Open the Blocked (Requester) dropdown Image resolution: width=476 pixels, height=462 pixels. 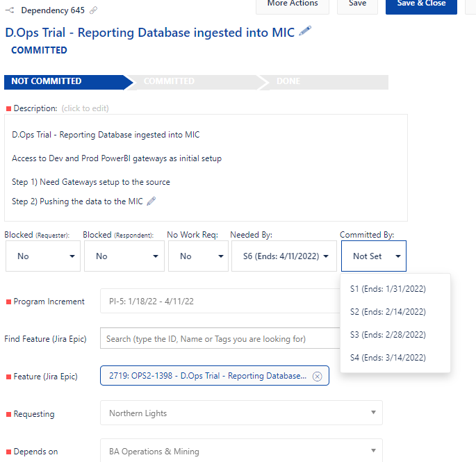tap(43, 256)
